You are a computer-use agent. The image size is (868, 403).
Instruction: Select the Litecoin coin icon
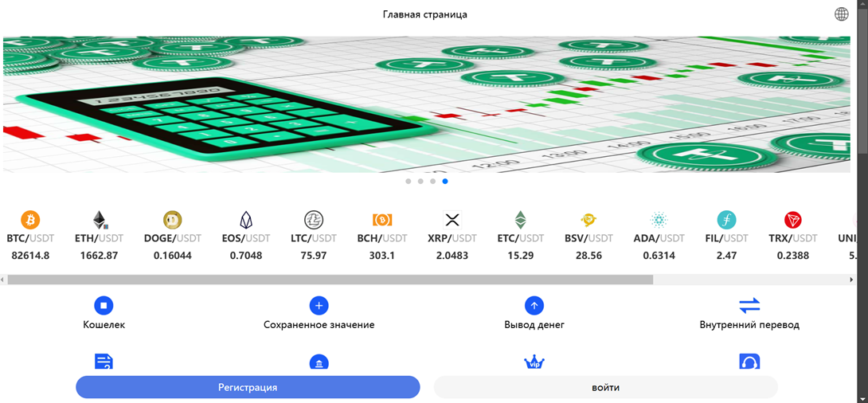pos(314,220)
